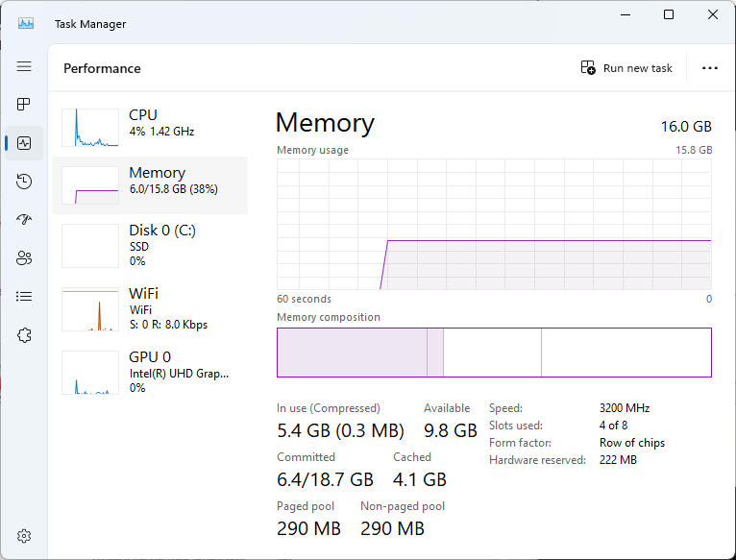The image size is (736, 560).
Task: Go to the Processes page icon
Action: click(24, 104)
